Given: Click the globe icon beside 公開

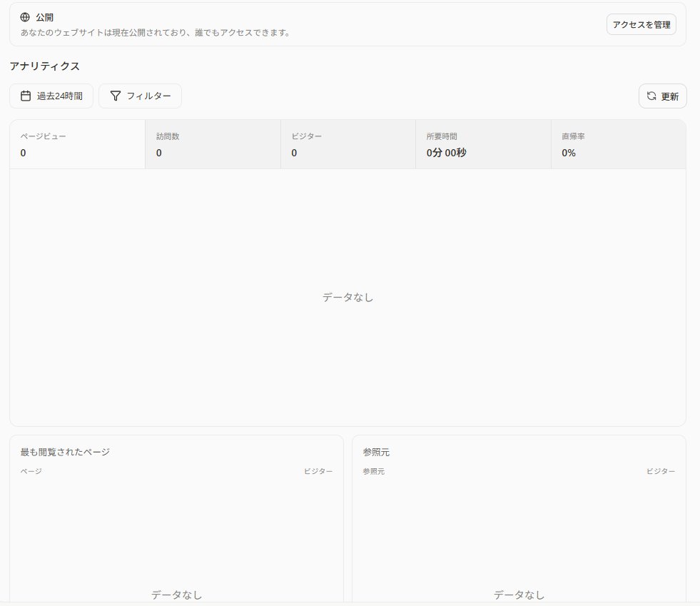Looking at the screenshot, I should pos(25,17).
